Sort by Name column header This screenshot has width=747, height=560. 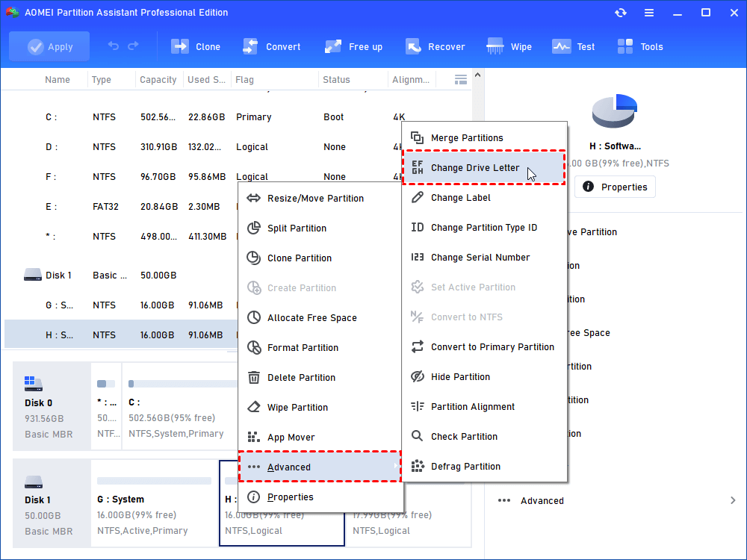(58, 80)
